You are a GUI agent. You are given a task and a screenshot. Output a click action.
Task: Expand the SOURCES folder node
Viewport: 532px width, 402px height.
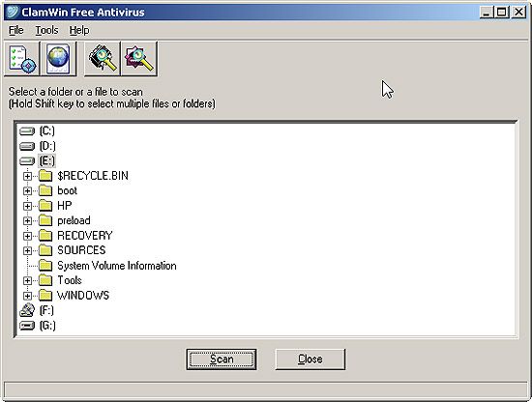27,250
